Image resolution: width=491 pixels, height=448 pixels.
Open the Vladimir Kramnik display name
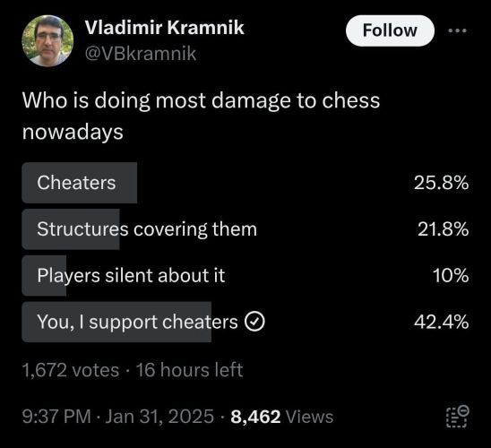point(164,27)
